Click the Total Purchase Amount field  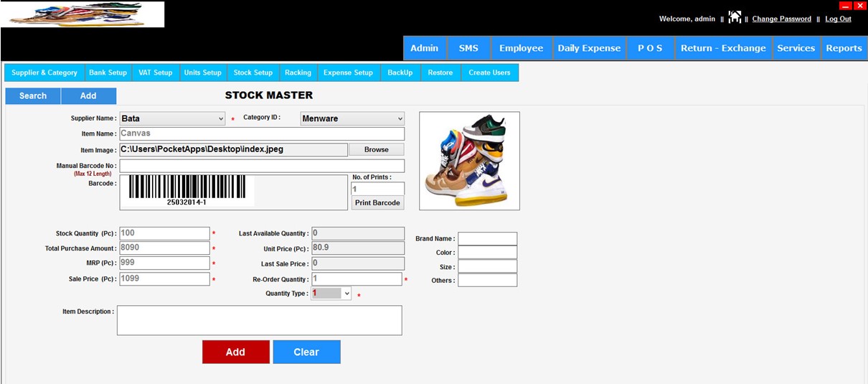[x=164, y=248]
